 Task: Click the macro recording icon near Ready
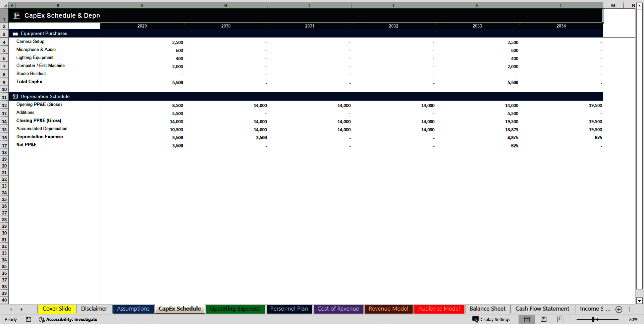coord(28,319)
